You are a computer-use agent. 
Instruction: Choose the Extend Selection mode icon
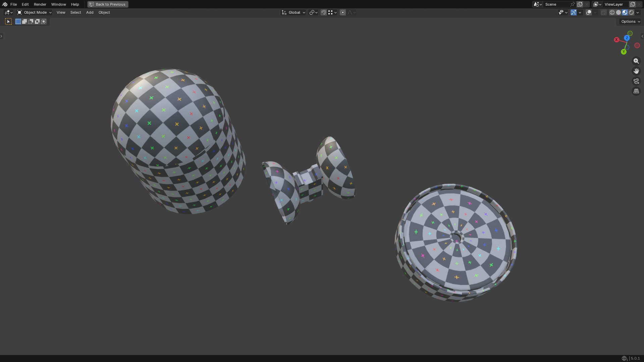(24, 21)
